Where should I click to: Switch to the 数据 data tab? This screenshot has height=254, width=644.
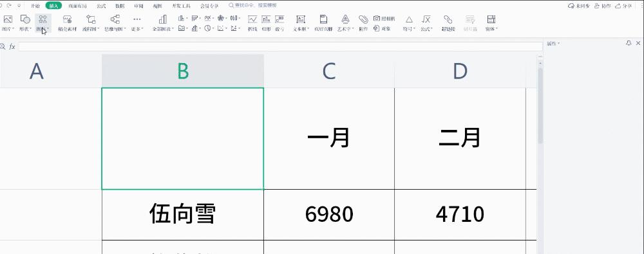pos(120,6)
